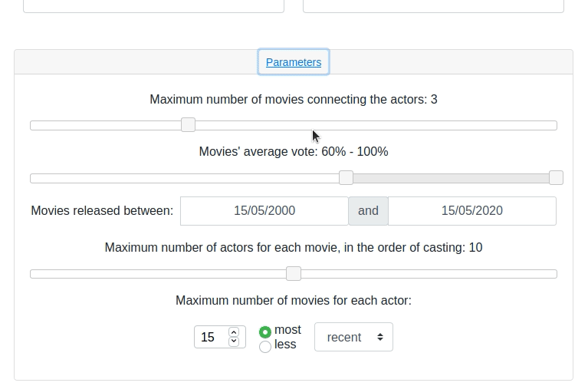The height and width of the screenshot is (386, 588).
Task: Click the "Movies released between:" label
Action: coord(102,211)
